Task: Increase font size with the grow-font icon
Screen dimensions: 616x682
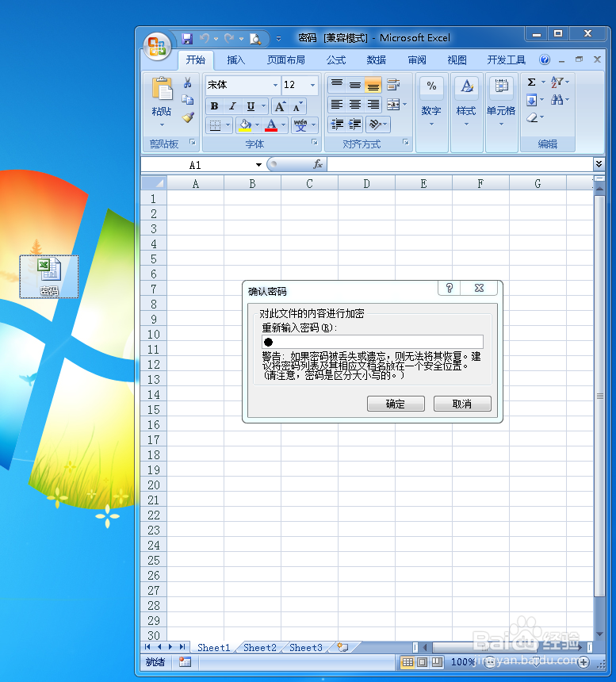Action: [280, 106]
